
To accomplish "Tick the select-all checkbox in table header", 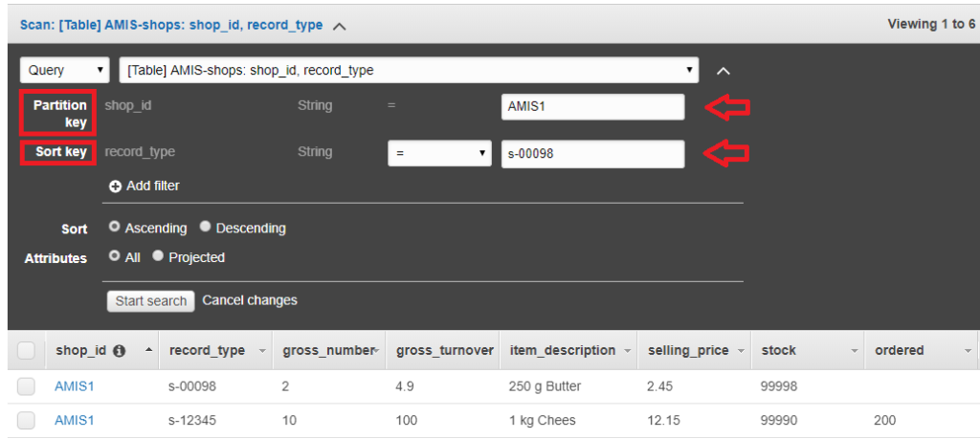I will click(x=27, y=351).
